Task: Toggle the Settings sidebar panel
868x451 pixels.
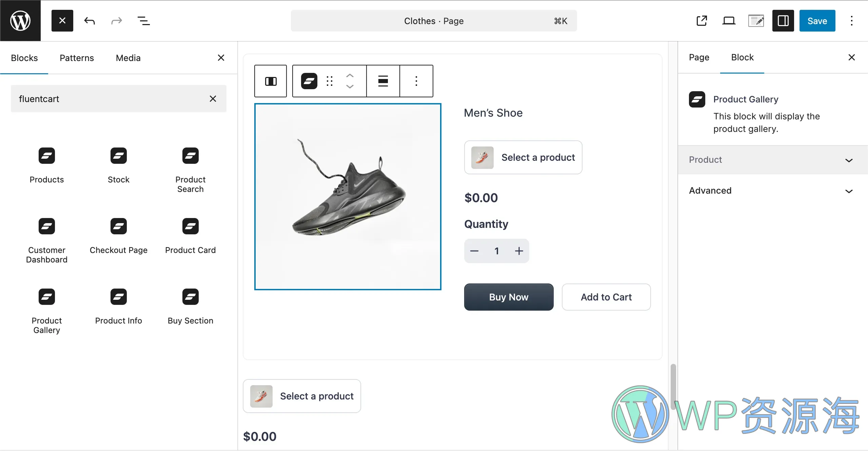Action: (x=783, y=21)
